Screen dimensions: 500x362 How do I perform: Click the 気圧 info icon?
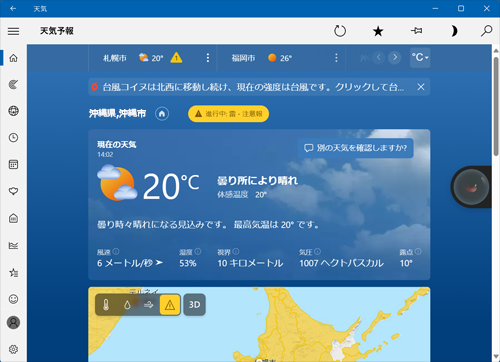point(317,251)
